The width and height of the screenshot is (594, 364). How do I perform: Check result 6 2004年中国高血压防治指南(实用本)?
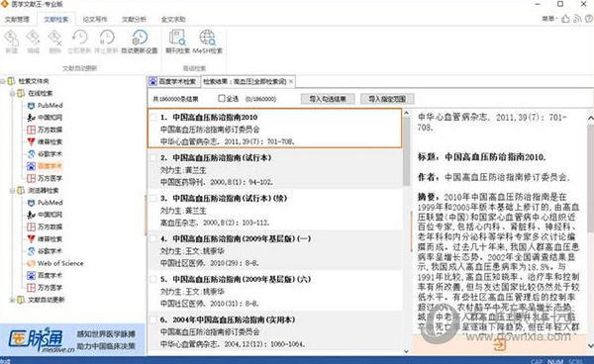153,319
